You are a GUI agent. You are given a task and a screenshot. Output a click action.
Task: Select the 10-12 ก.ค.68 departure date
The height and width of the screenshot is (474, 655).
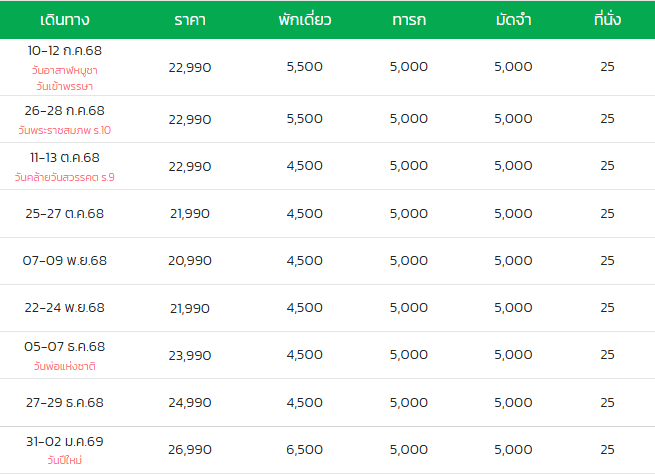(65, 51)
